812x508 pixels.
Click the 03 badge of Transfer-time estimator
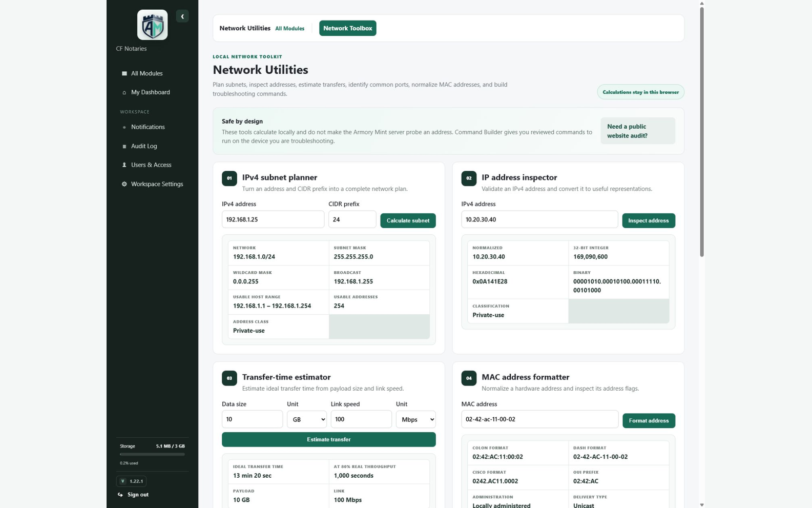pyautogui.click(x=230, y=378)
